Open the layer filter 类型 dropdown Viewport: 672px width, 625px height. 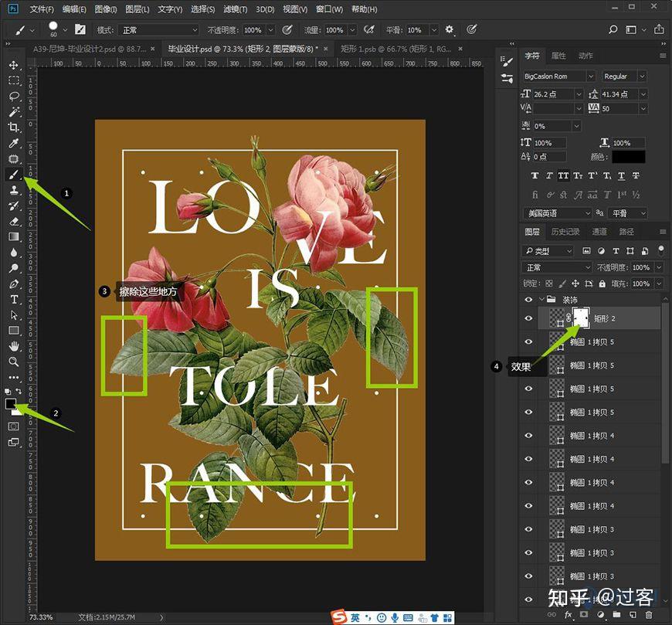coord(548,251)
